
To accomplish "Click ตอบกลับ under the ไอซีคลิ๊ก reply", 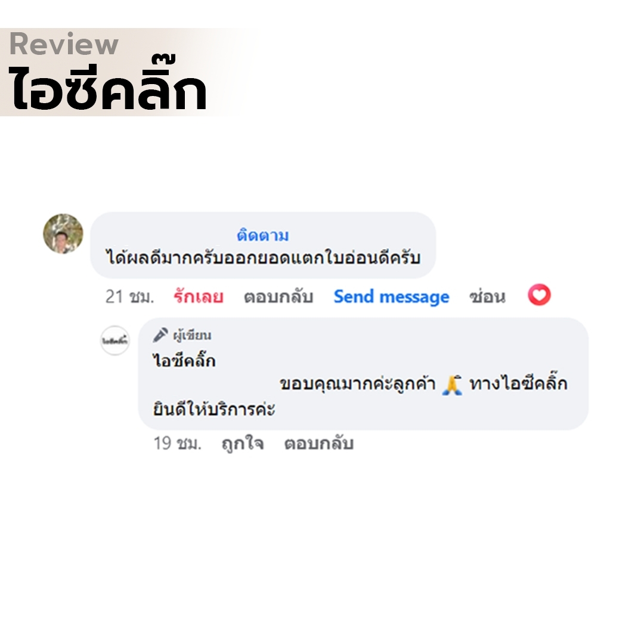I will (318, 444).
